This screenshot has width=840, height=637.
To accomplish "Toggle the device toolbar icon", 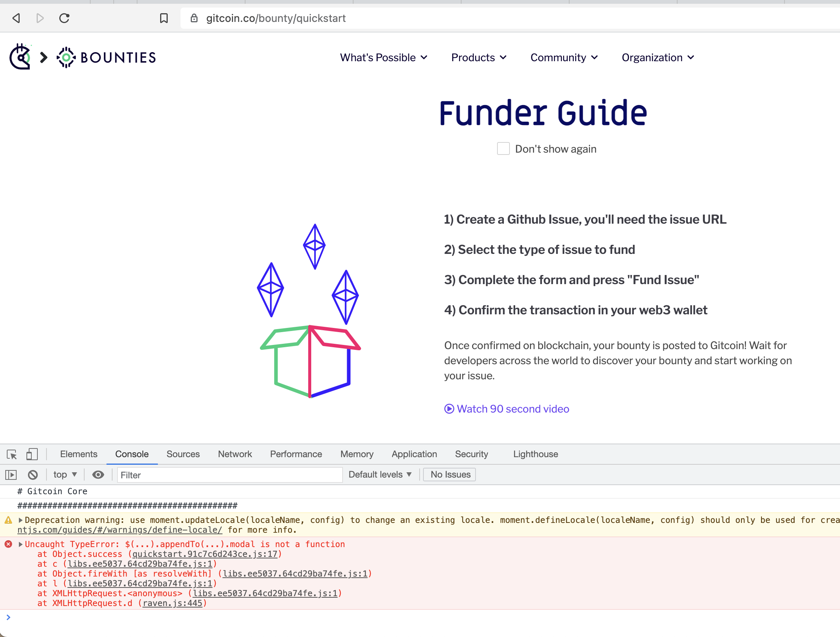I will click(x=32, y=454).
